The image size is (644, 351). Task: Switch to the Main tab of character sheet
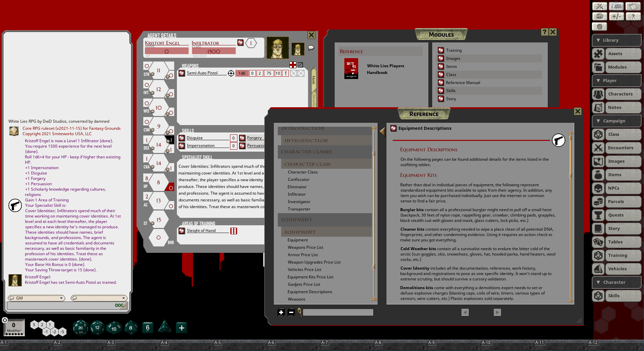coord(313,80)
